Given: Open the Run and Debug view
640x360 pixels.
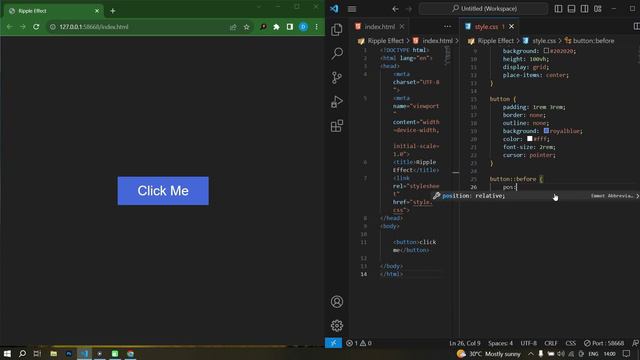Looking at the screenshot, I should coord(337,102).
